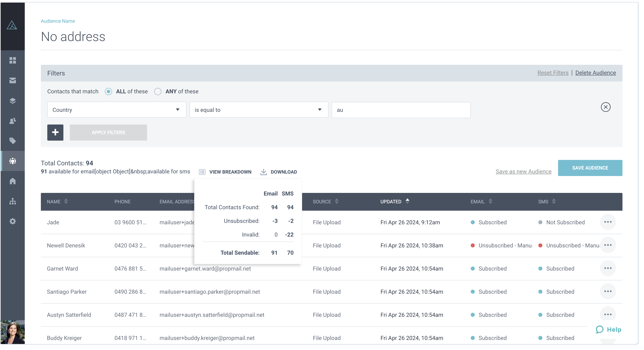
Task: Click the Save Audience button
Action: (590, 168)
